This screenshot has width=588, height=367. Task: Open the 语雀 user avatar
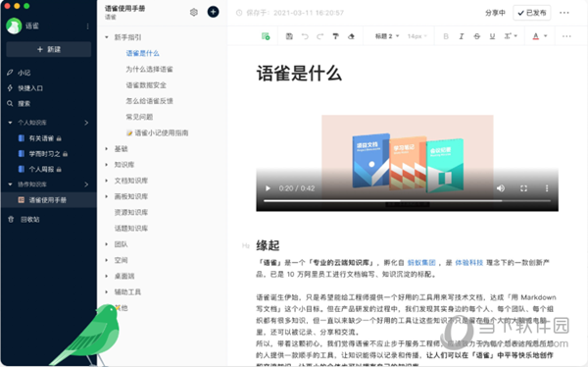[x=14, y=26]
